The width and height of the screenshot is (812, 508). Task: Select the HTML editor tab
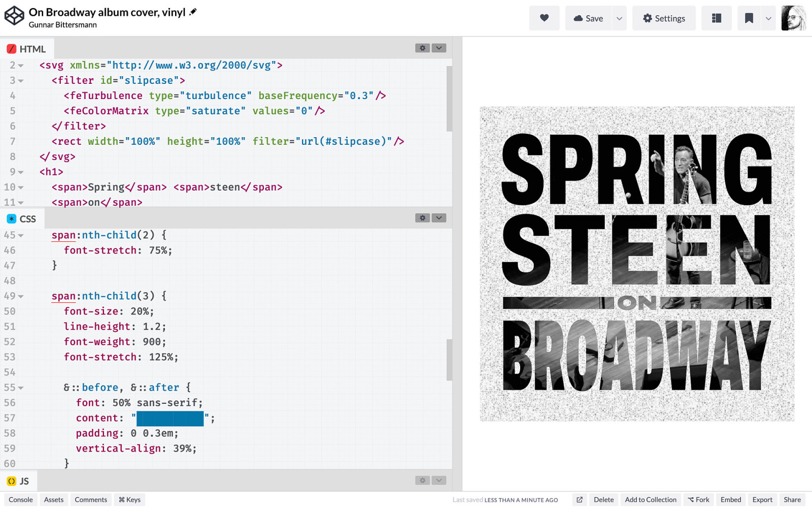coord(26,49)
